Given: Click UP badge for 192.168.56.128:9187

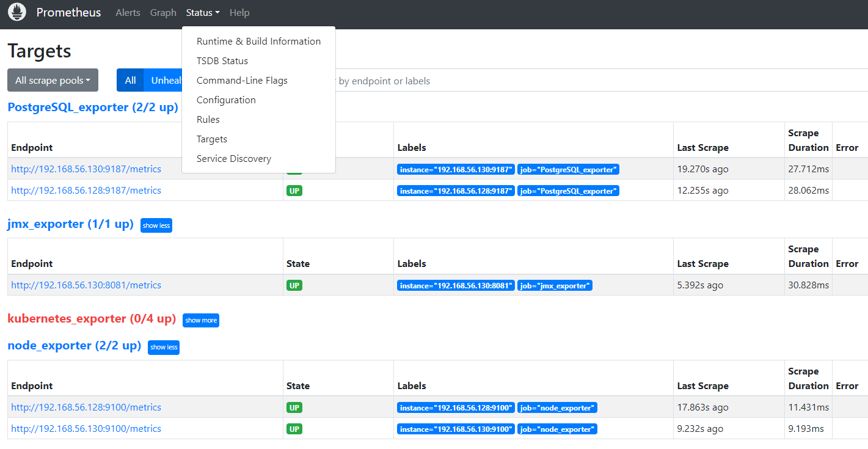Looking at the screenshot, I should click(x=294, y=191).
